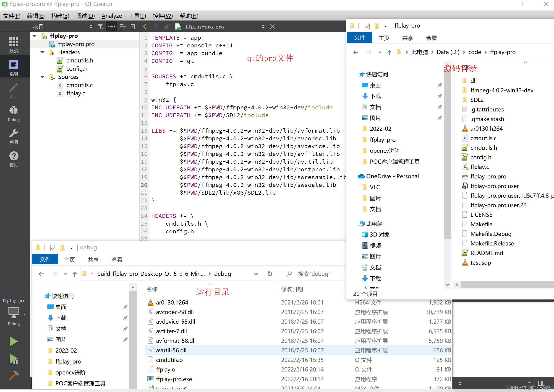The width and height of the screenshot is (554, 392).
Task: Select test.sdp in ffplay-pro Explorer
Action: click(480, 263)
